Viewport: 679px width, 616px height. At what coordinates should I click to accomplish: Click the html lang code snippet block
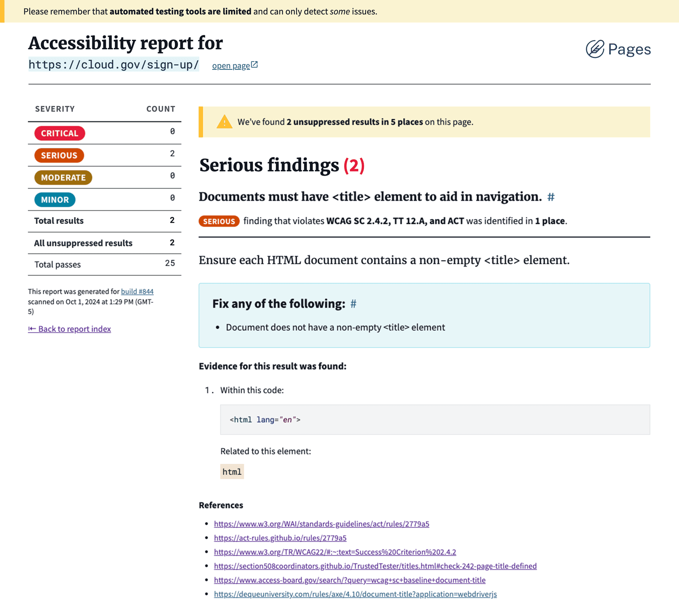(435, 420)
